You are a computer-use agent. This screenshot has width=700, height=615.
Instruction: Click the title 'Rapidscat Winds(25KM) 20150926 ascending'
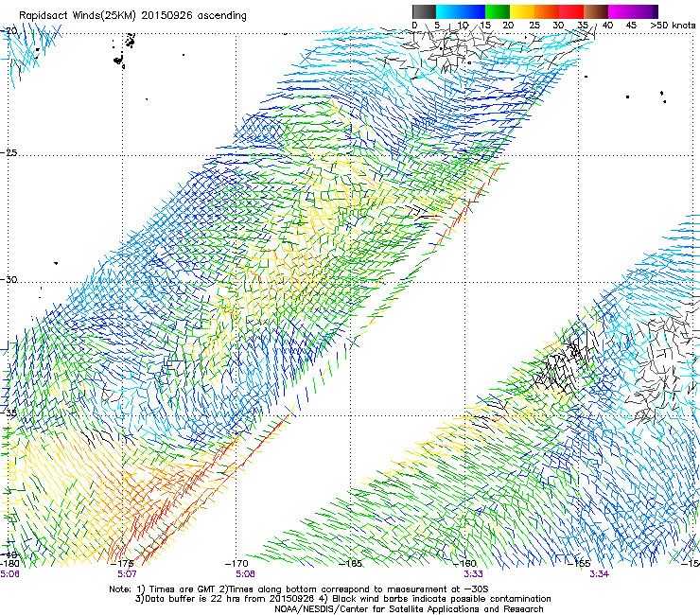point(132,16)
